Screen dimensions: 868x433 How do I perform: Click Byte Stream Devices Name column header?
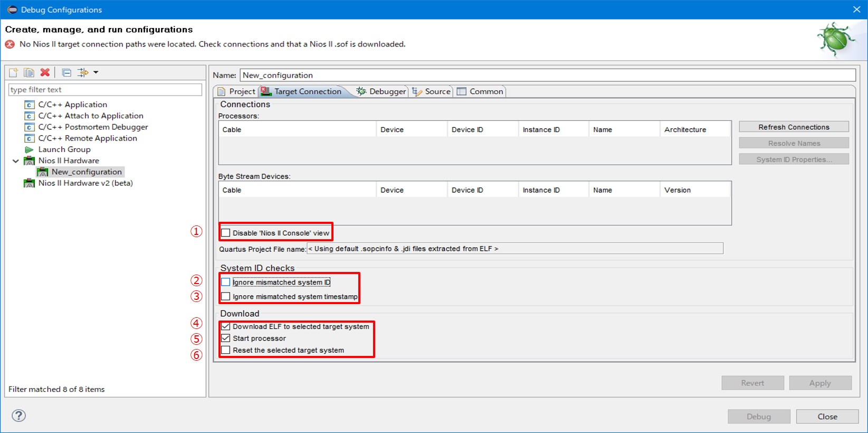(x=624, y=190)
